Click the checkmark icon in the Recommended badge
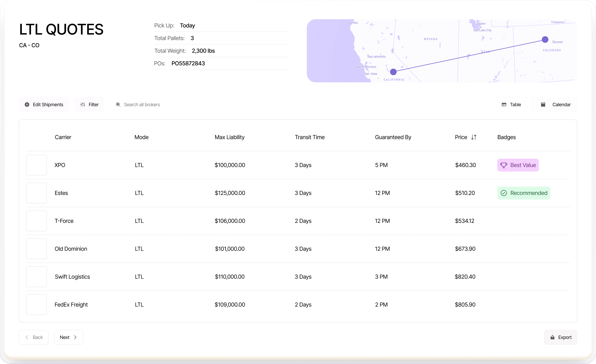 coord(504,193)
